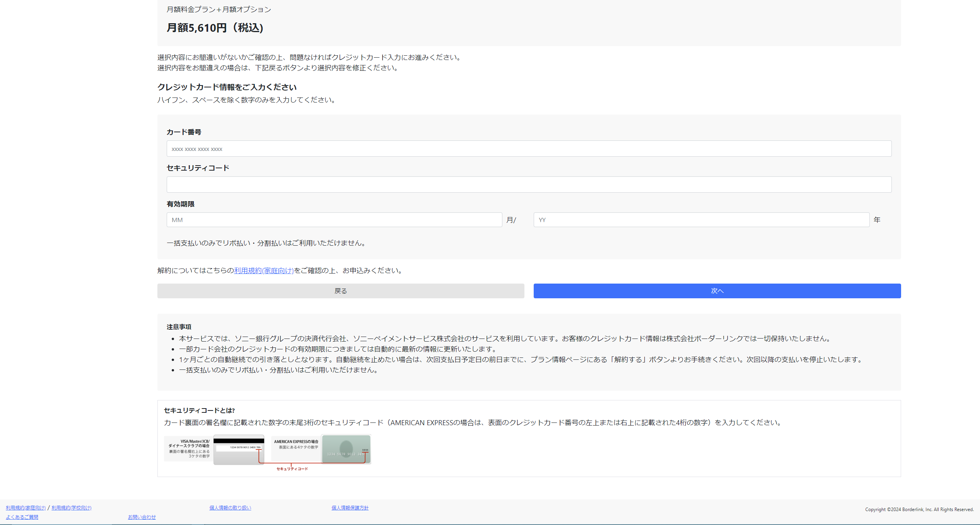Click the 注意事項 heading
Screen dimensions: 980x525
[179, 327]
